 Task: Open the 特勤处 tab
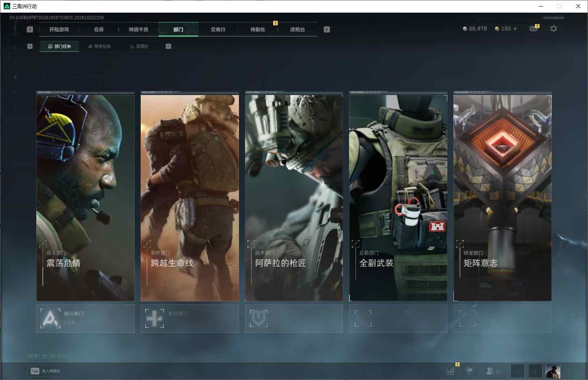258,29
